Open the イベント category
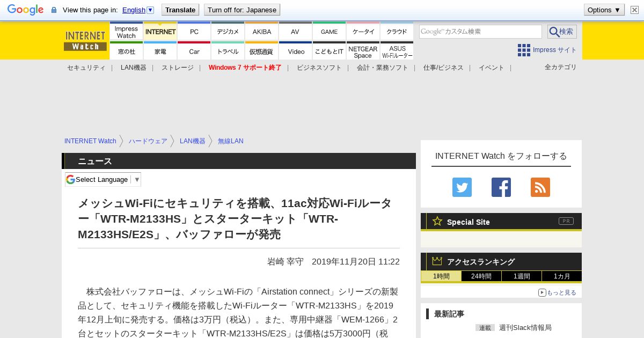The height and width of the screenshot is (338, 644). tap(492, 68)
